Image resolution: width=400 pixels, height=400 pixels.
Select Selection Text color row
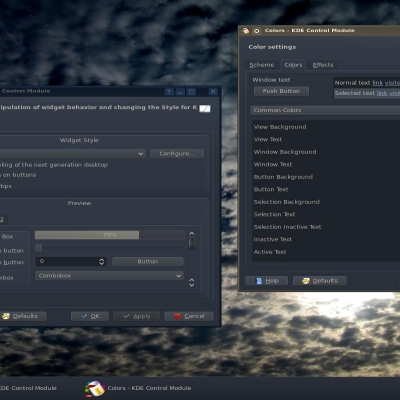(326, 214)
